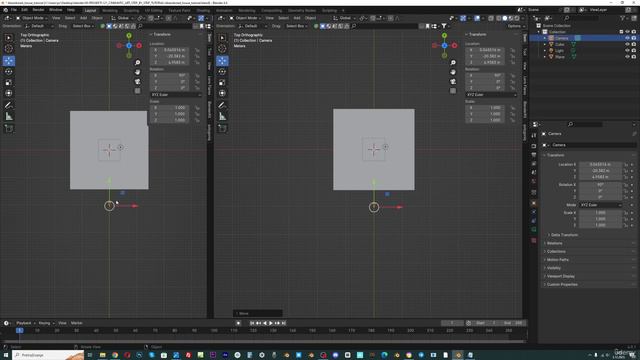Click the current frame field in timeline

tap(452, 323)
